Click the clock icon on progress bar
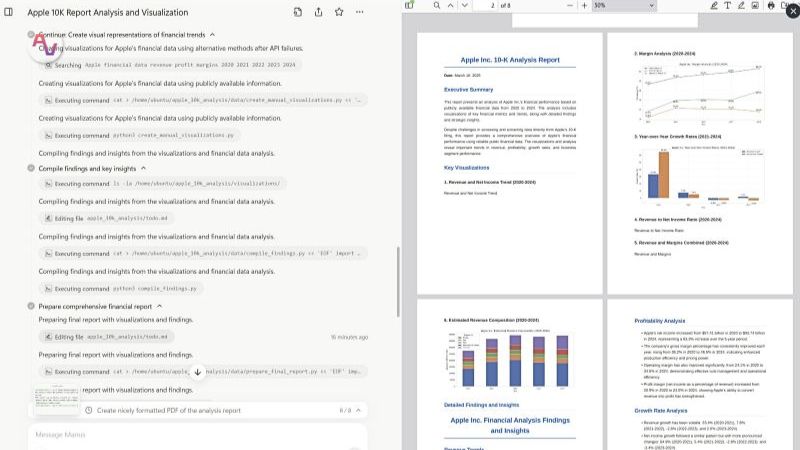 [x=89, y=410]
